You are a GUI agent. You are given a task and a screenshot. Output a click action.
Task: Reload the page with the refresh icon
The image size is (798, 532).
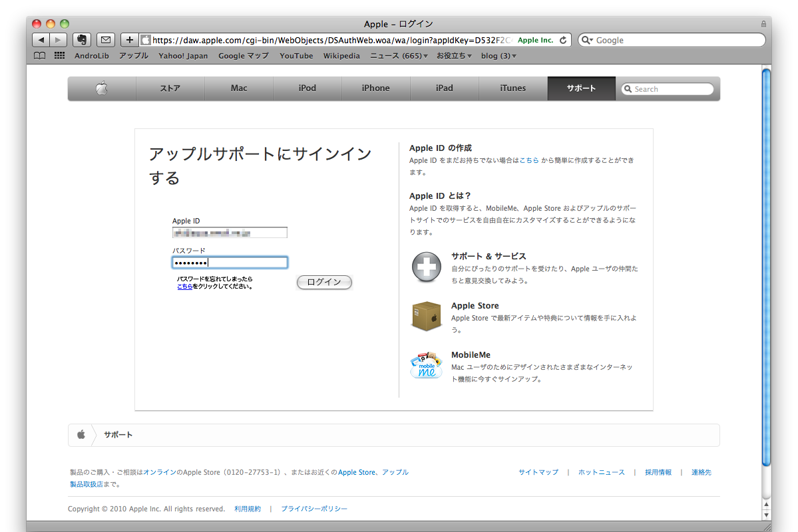point(563,40)
